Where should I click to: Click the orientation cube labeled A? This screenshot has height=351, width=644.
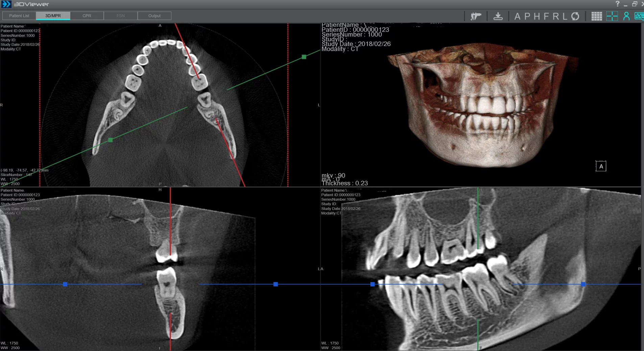[x=601, y=166]
